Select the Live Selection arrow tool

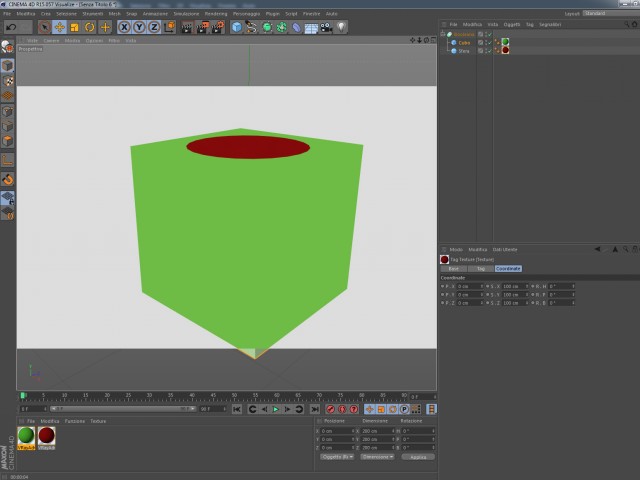44,27
